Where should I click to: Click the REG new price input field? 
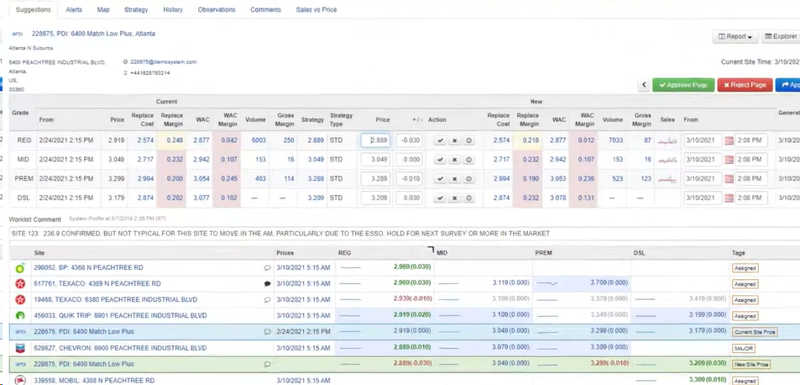click(x=376, y=140)
